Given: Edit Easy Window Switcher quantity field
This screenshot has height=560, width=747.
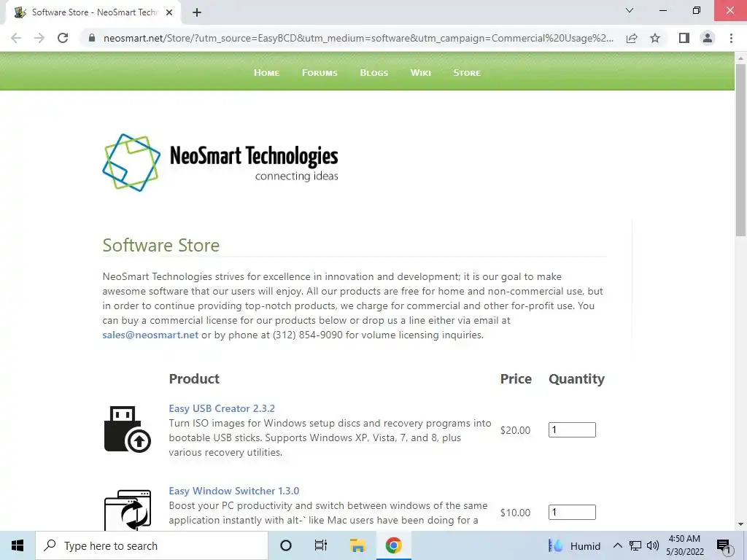Looking at the screenshot, I should tap(572, 512).
